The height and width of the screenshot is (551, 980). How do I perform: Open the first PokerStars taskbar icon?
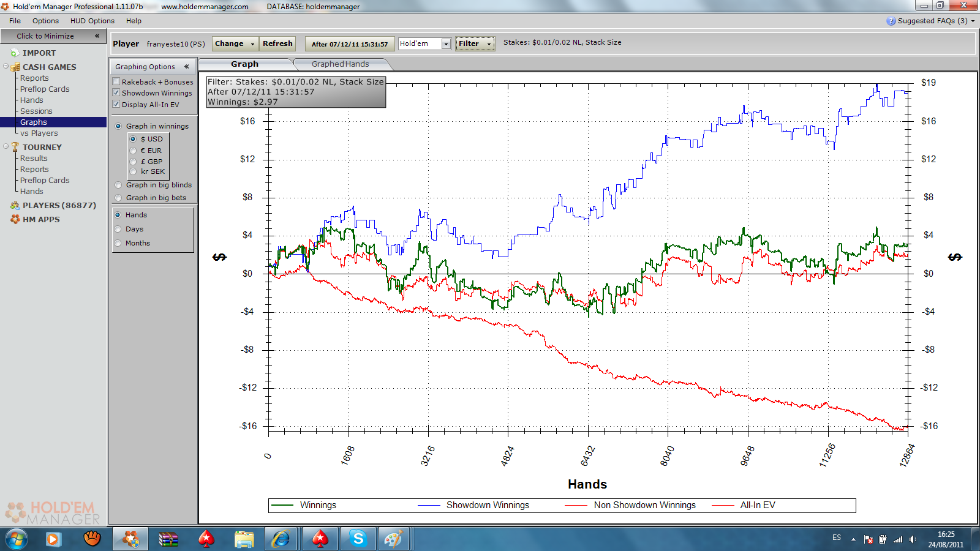tap(206, 539)
